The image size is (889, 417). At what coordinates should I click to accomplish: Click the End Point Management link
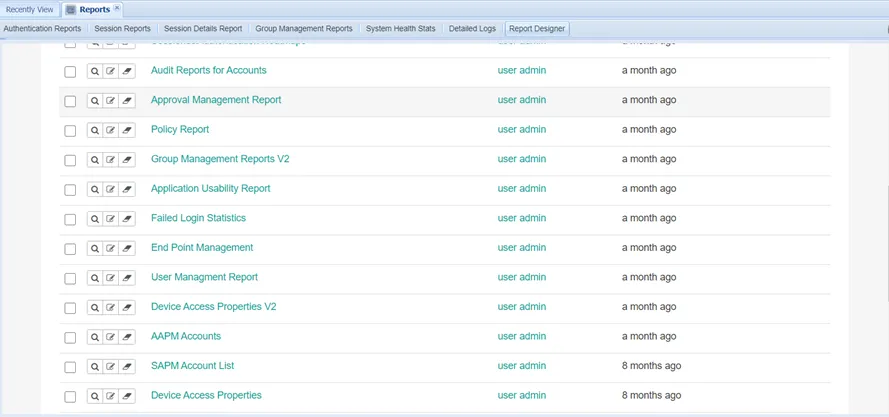click(x=202, y=247)
